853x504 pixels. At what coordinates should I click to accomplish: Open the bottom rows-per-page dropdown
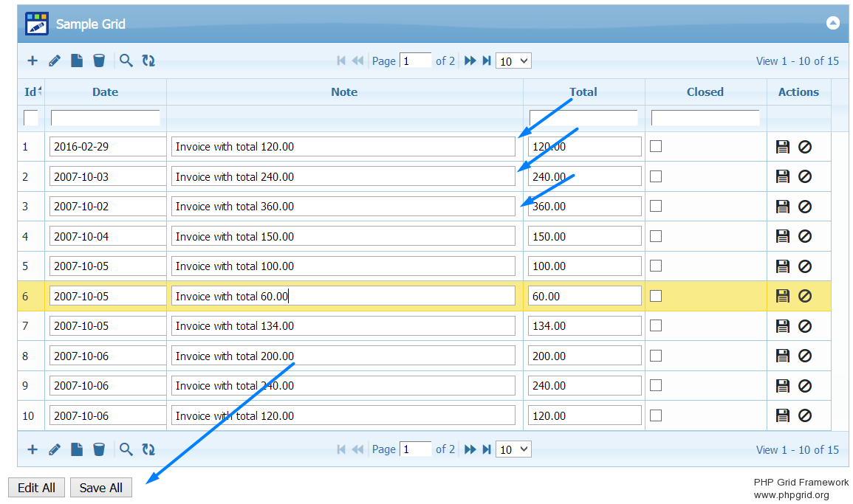tap(513, 449)
